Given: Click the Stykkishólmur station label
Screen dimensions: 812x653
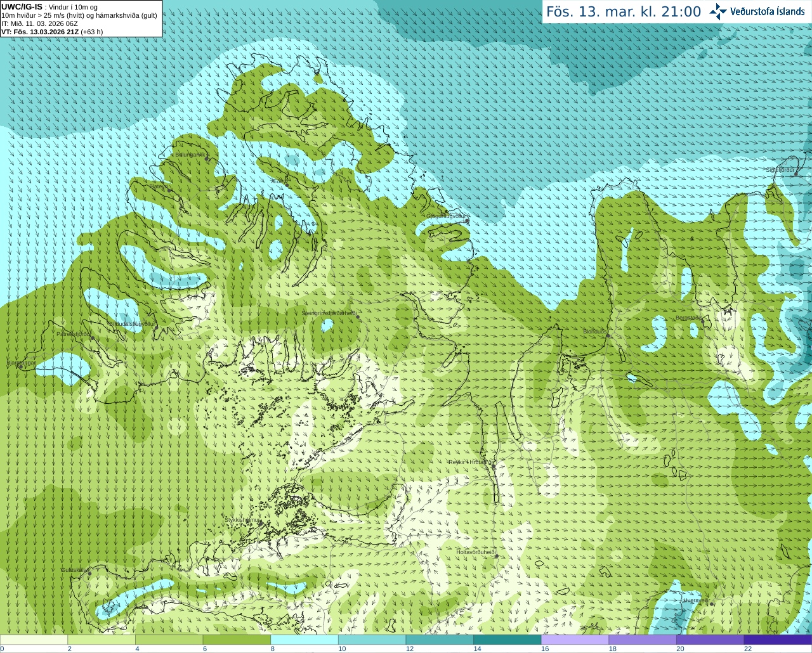Looking at the screenshot, I should point(243,520).
